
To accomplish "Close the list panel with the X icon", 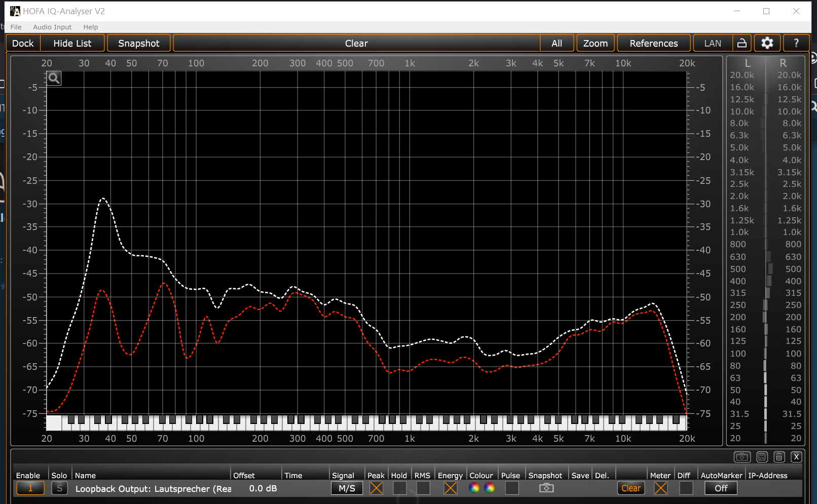I will pyautogui.click(x=796, y=457).
